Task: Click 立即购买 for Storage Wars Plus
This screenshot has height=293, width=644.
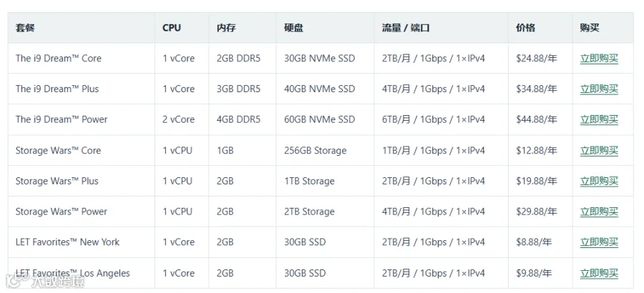Action: [599, 182]
